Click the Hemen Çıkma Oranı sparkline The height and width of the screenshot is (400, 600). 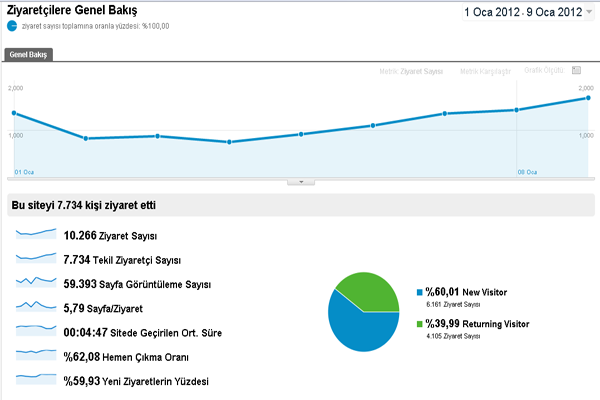tap(36, 354)
